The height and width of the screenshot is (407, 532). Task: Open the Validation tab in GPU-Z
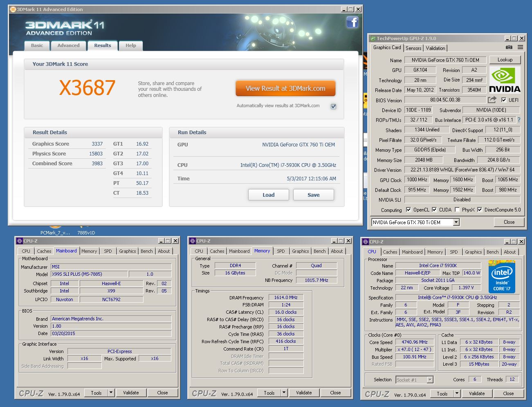pos(435,48)
